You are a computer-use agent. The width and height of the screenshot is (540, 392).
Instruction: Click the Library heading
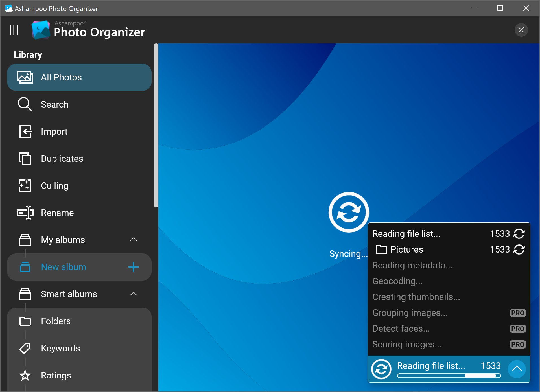point(28,55)
